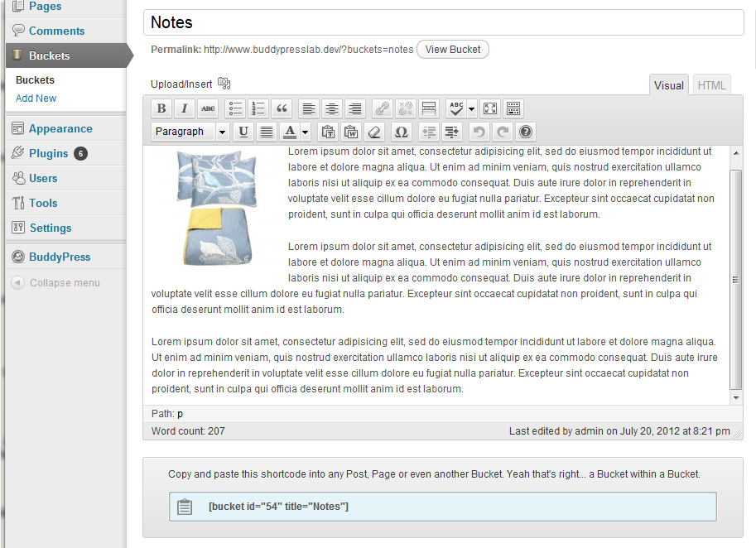The image size is (756, 548).
Task: Open the Paragraph format dropdown
Action: point(190,132)
